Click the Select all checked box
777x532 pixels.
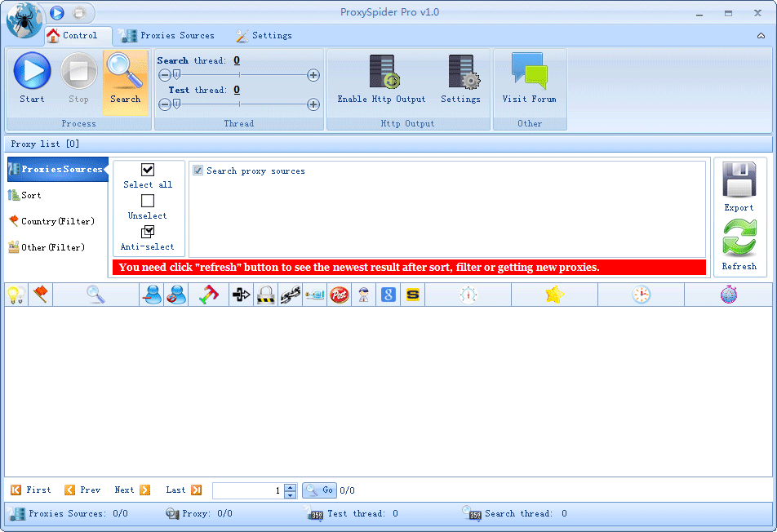point(148,170)
